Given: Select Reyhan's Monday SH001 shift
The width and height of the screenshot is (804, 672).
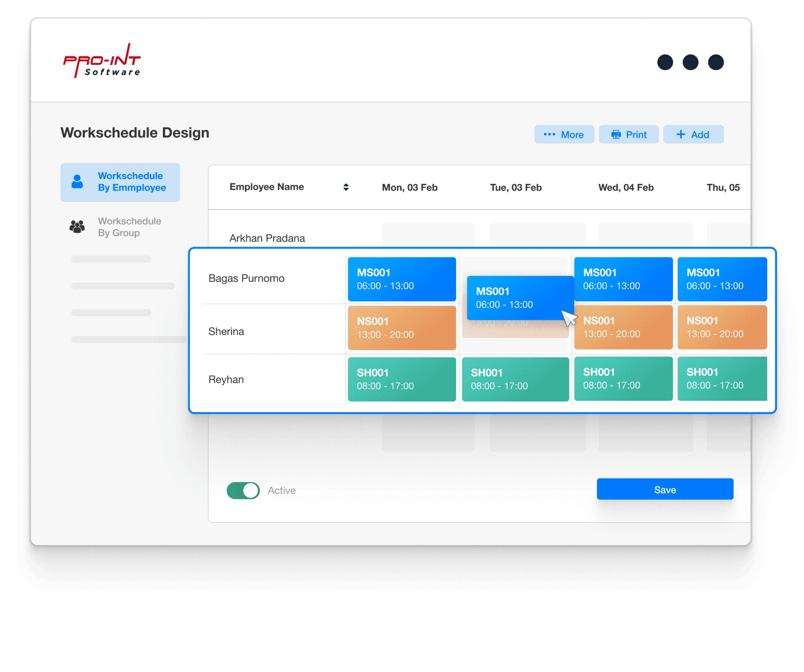Looking at the screenshot, I should click(402, 379).
